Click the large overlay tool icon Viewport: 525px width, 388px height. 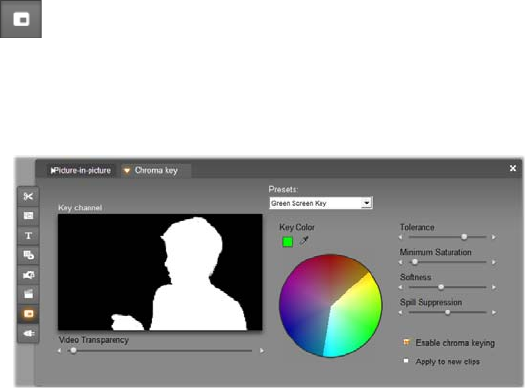(21, 19)
